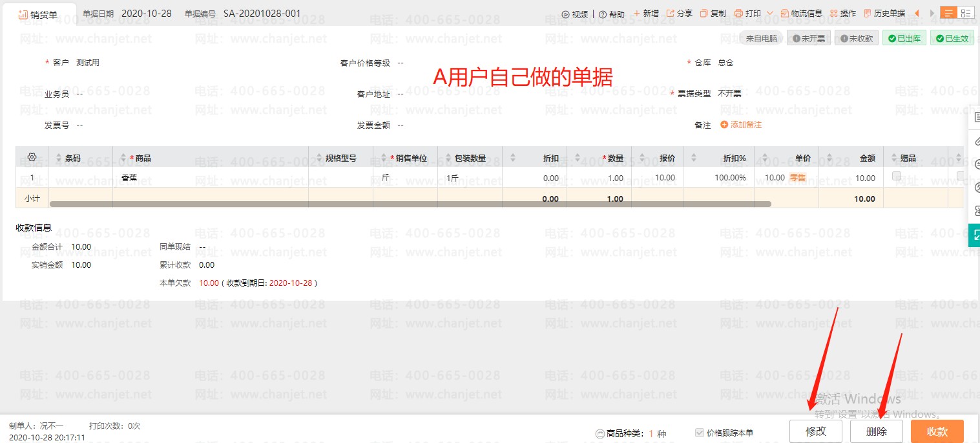
Task: Go to previous document with left arrow
Action: (916, 14)
